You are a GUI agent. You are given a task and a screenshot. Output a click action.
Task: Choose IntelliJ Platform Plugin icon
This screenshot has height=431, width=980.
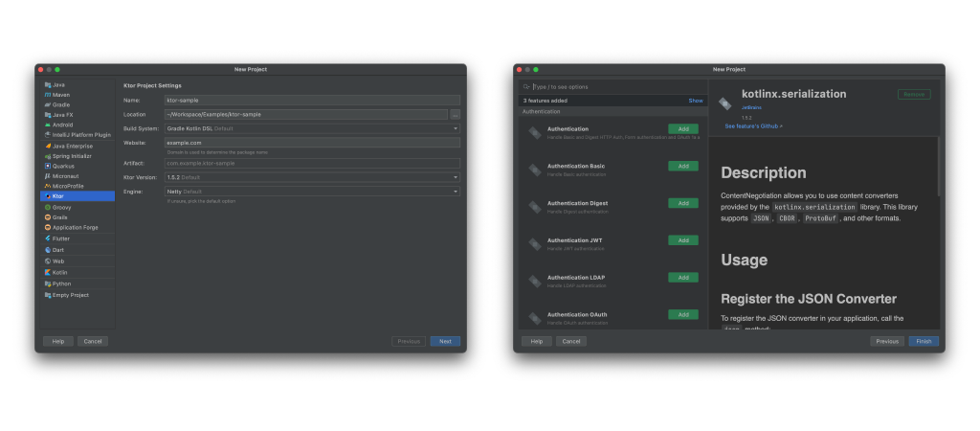48,135
